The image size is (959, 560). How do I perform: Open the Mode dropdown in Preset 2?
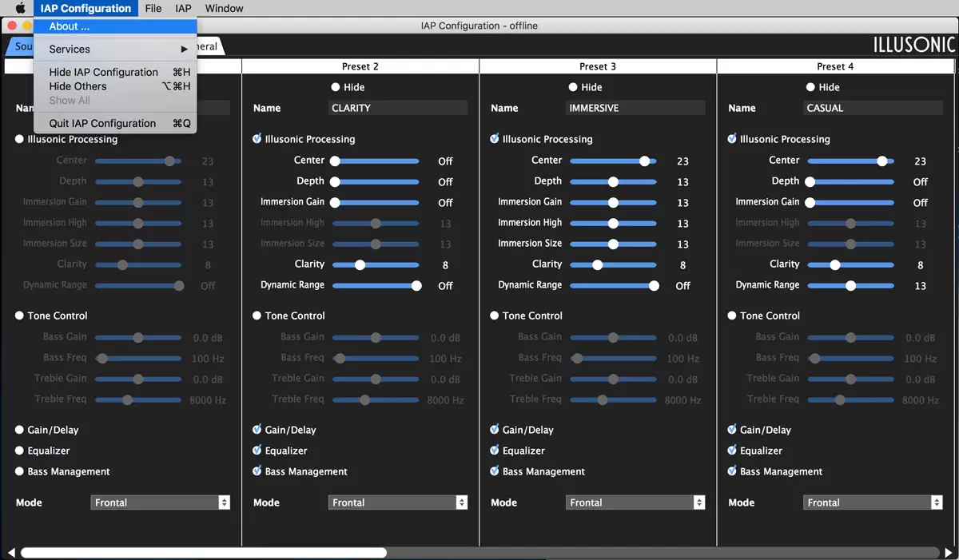[x=398, y=502]
